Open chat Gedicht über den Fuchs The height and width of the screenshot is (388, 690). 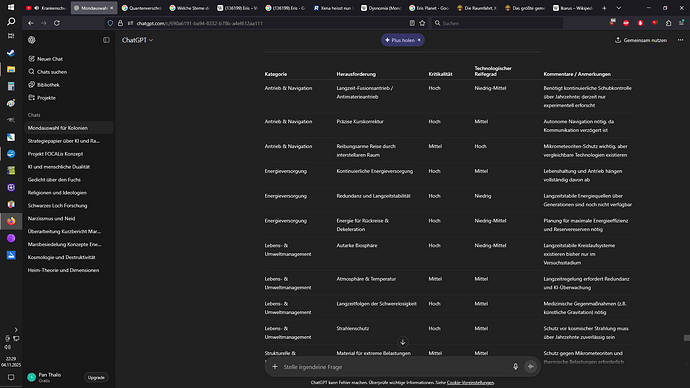[69, 179]
